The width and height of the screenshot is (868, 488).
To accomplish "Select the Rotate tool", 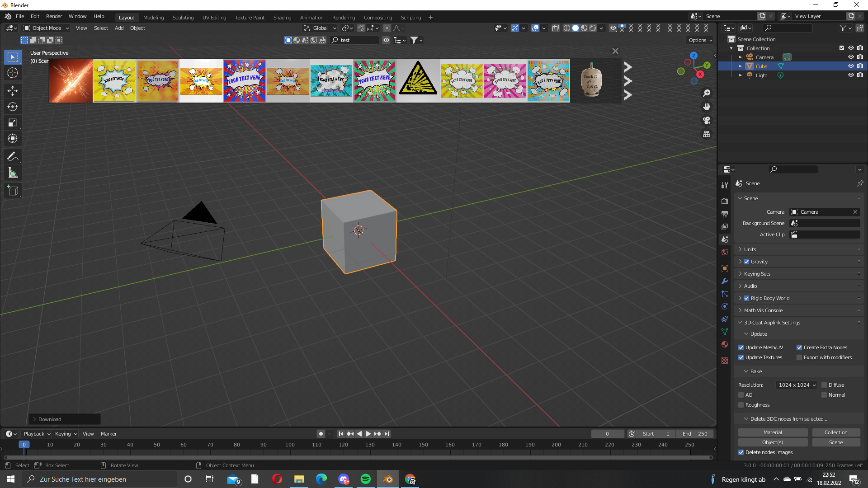I will pos(13,107).
